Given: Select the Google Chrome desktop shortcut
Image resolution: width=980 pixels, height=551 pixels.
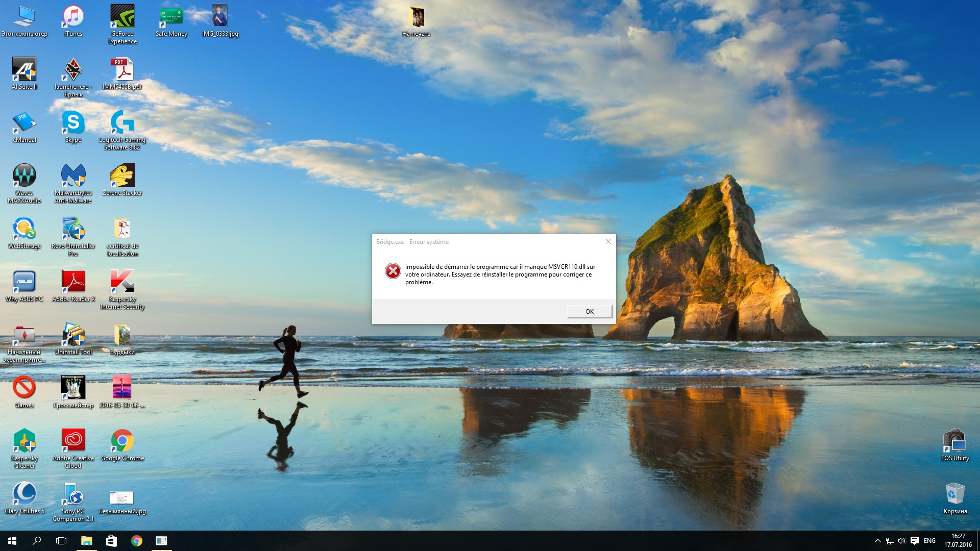Looking at the screenshot, I should coord(122,445).
